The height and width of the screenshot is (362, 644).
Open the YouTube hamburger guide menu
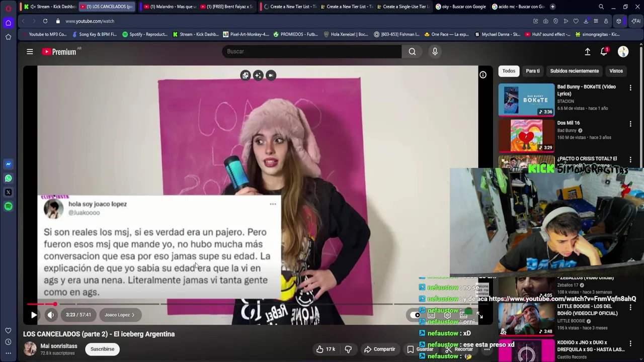(x=30, y=51)
